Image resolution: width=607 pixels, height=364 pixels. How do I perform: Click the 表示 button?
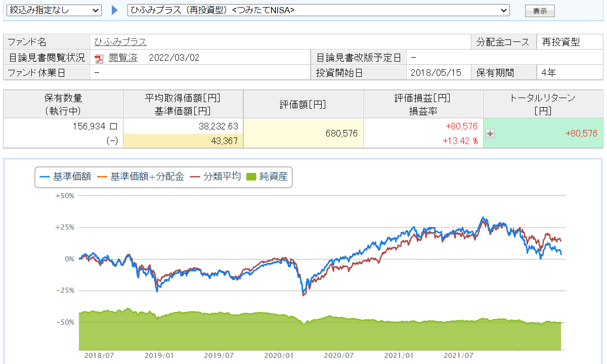pyautogui.click(x=540, y=11)
